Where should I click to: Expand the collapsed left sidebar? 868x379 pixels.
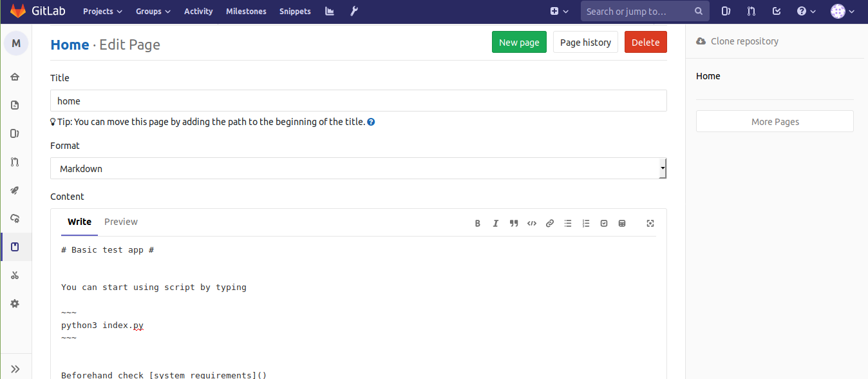pyautogui.click(x=15, y=369)
